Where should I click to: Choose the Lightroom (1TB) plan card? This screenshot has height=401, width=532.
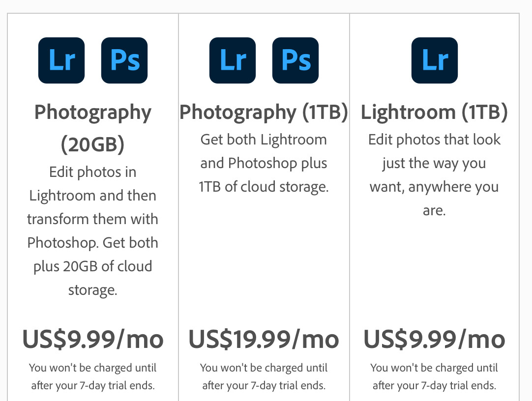coord(434,207)
